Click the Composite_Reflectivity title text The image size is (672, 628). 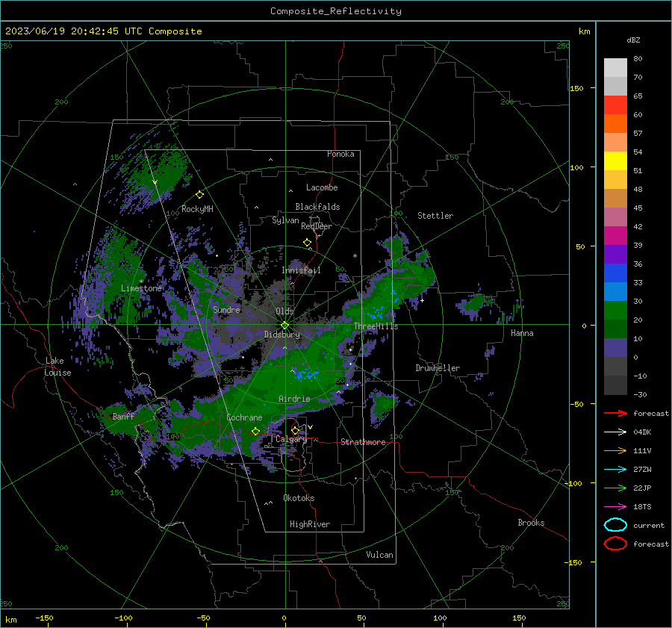click(x=336, y=11)
